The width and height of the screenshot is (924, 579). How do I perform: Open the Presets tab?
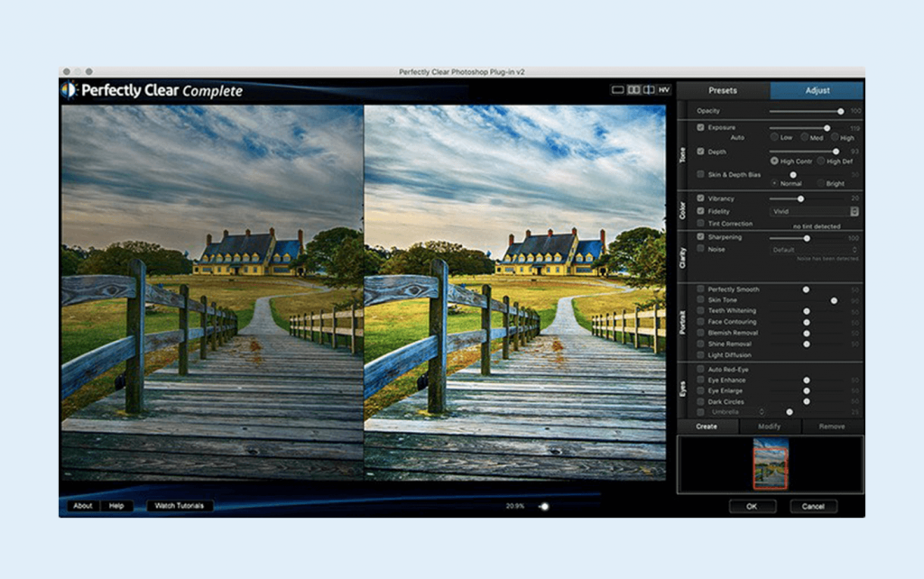(723, 91)
